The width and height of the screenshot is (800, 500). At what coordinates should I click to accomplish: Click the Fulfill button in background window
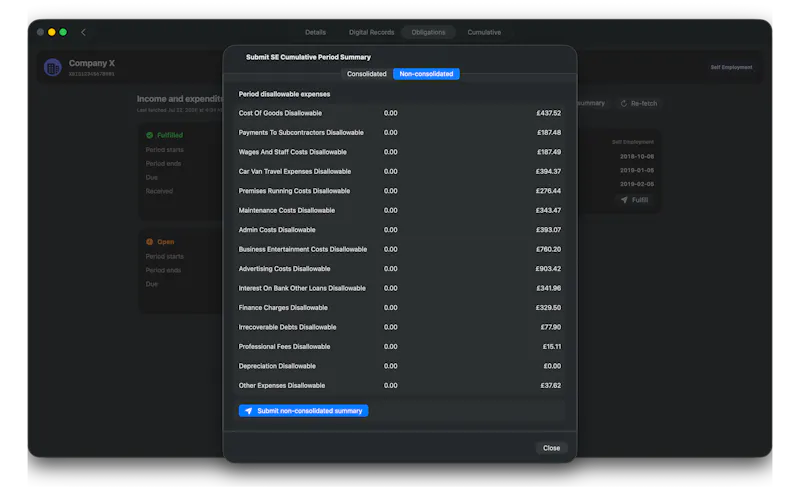(635, 200)
